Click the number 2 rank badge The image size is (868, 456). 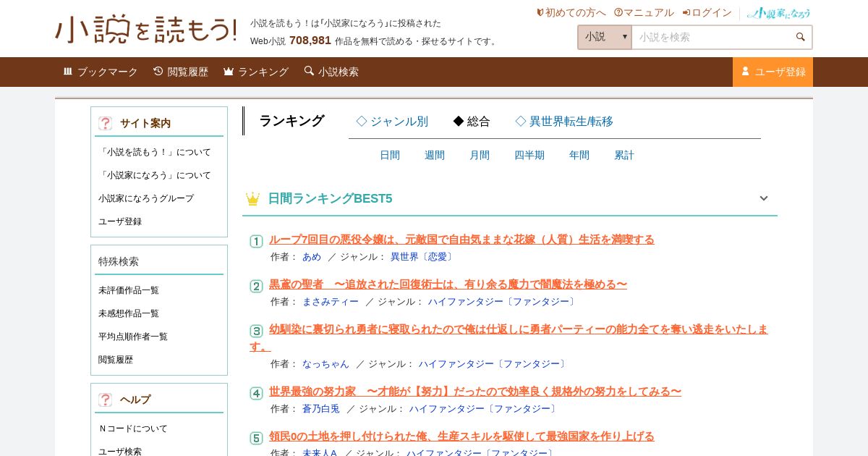point(256,286)
